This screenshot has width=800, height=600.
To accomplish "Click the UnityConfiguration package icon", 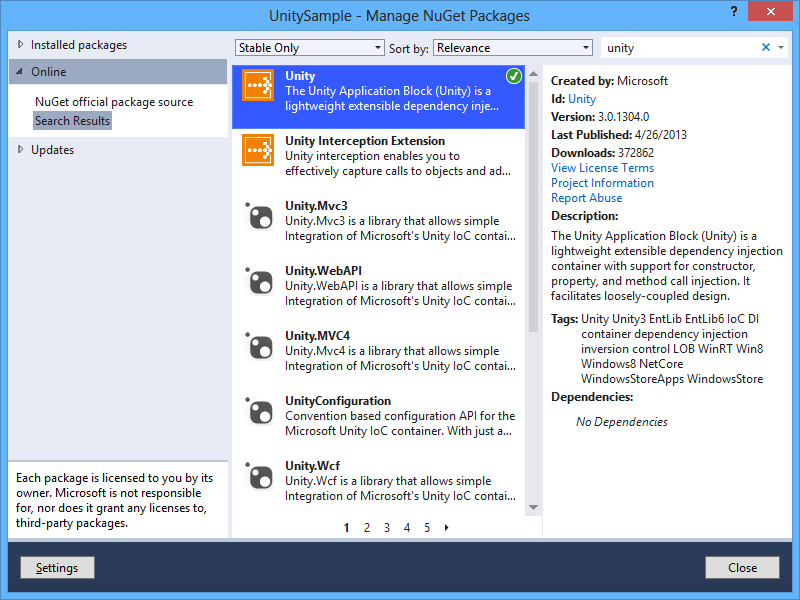I will point(260,411).
